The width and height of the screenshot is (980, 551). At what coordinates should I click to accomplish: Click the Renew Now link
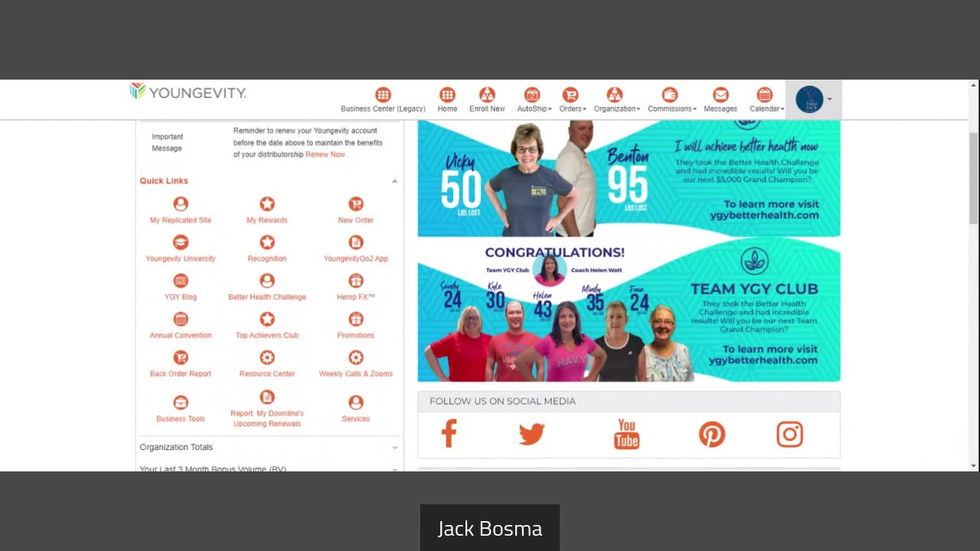click(x=325, y=155)
